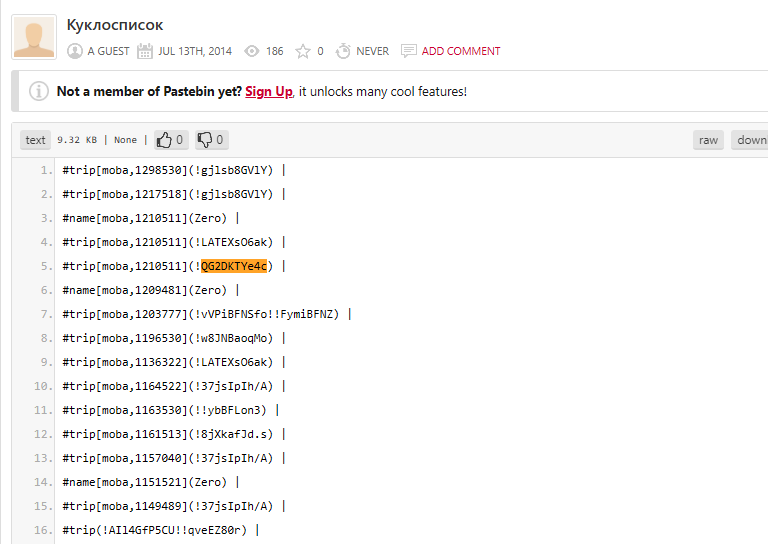Viewport: 768px width, 544px height.
Task: Click the download button
Action: [751, 140]
